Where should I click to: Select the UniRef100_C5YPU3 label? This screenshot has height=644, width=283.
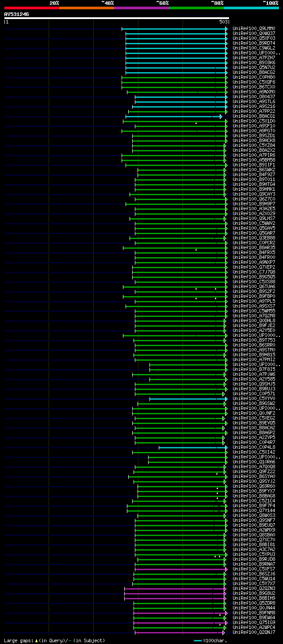[254, 554]
